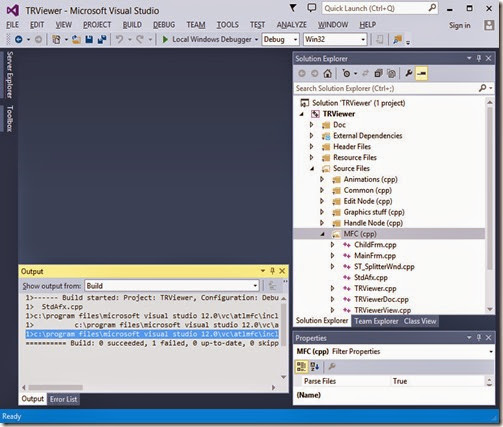Click the Open File toolbar icon

pos(76,40)
